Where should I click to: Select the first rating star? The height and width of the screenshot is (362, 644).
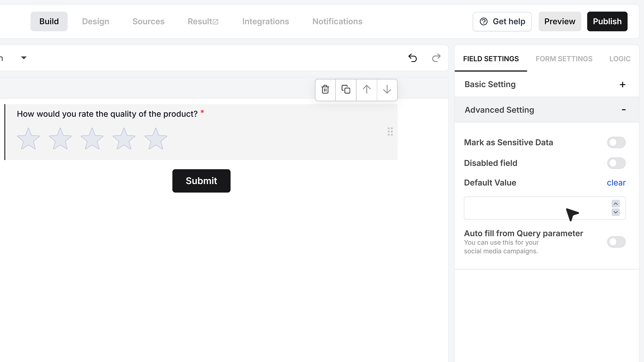pyautogui.click(x=29, y=139)
